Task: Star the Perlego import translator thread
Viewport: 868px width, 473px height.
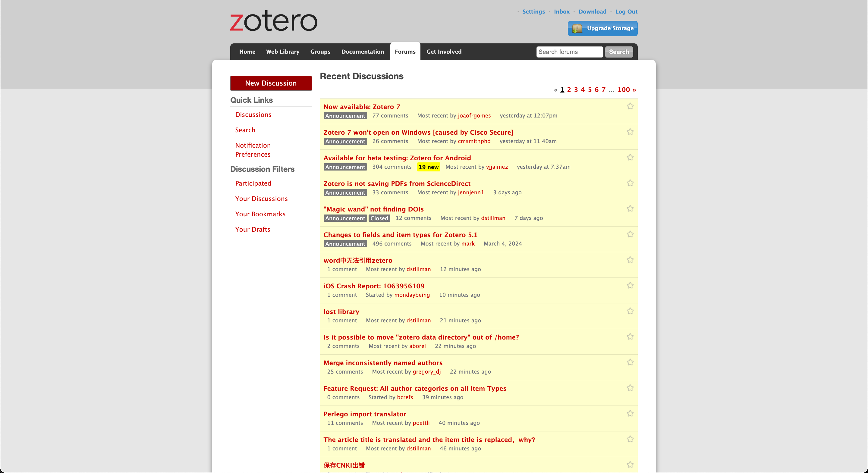Action: [x=630, y=413]
